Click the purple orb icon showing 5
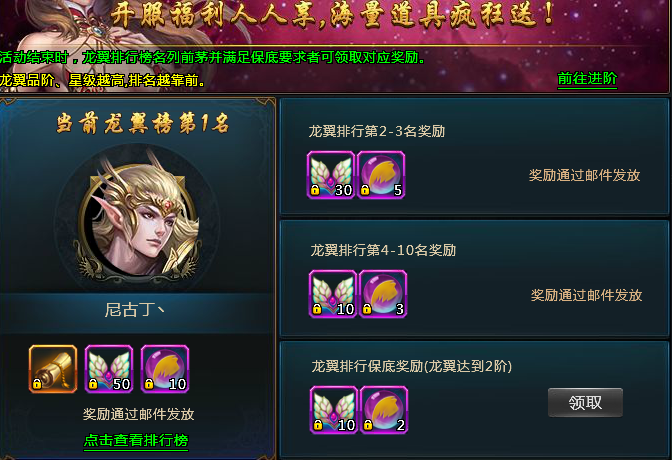Image resolution: width=672 pixels, height=460 pixels. pyautogui.click(x=381, y=175)
